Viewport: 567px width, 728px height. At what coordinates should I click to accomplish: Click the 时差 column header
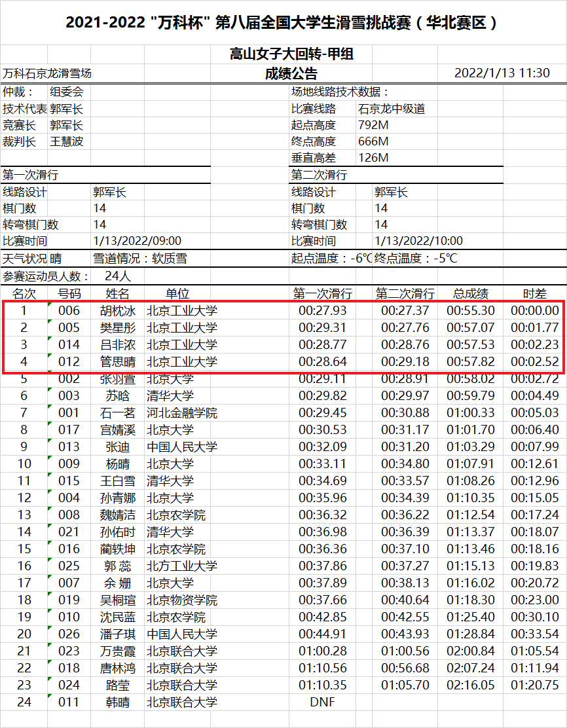(534, 293)
